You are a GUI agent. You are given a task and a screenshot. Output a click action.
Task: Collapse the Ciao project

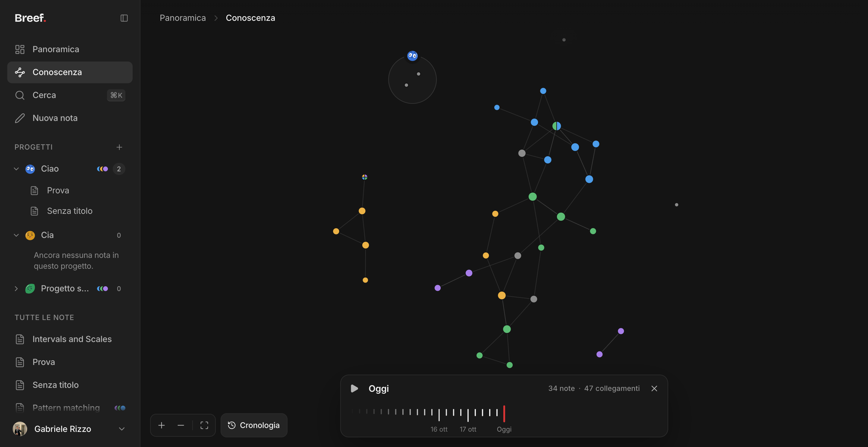coord(16,169)
